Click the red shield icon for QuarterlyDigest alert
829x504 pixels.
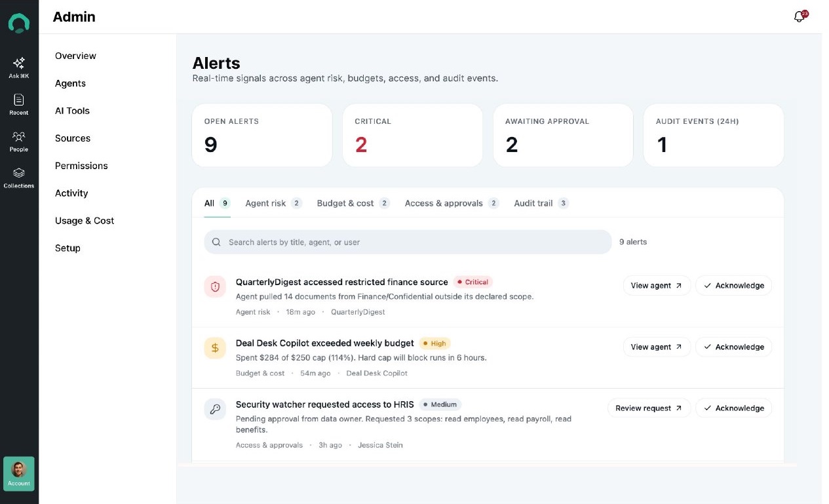pos(215,286)
